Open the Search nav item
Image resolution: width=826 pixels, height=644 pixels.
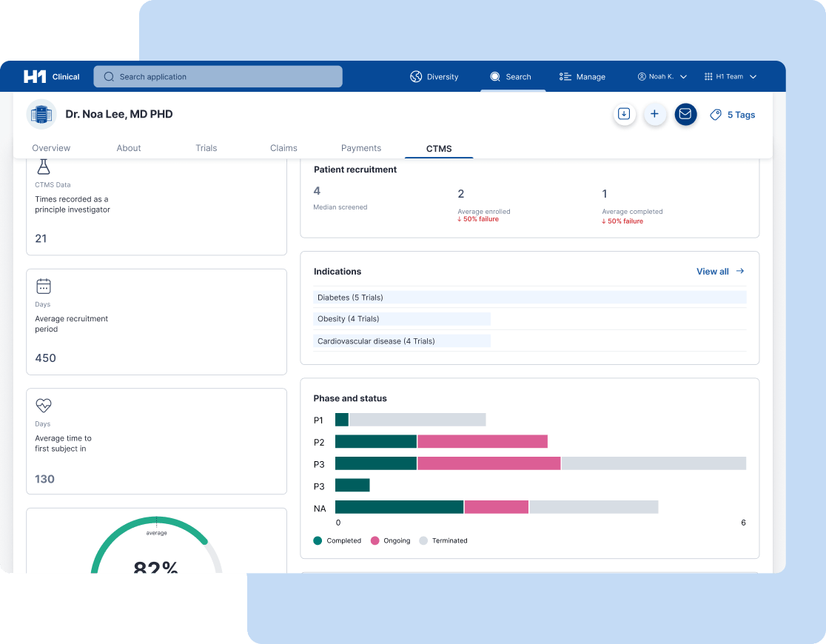511,77
